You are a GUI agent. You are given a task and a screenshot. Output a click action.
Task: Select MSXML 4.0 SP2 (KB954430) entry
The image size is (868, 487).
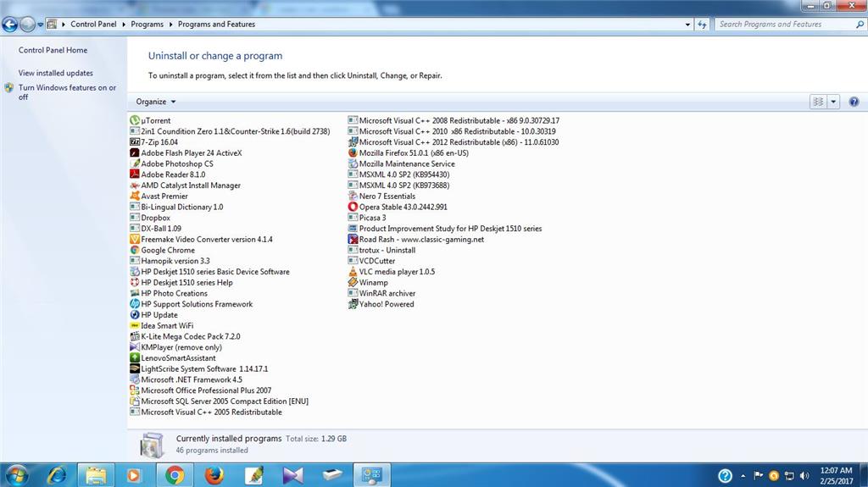[x=399, y=174]
